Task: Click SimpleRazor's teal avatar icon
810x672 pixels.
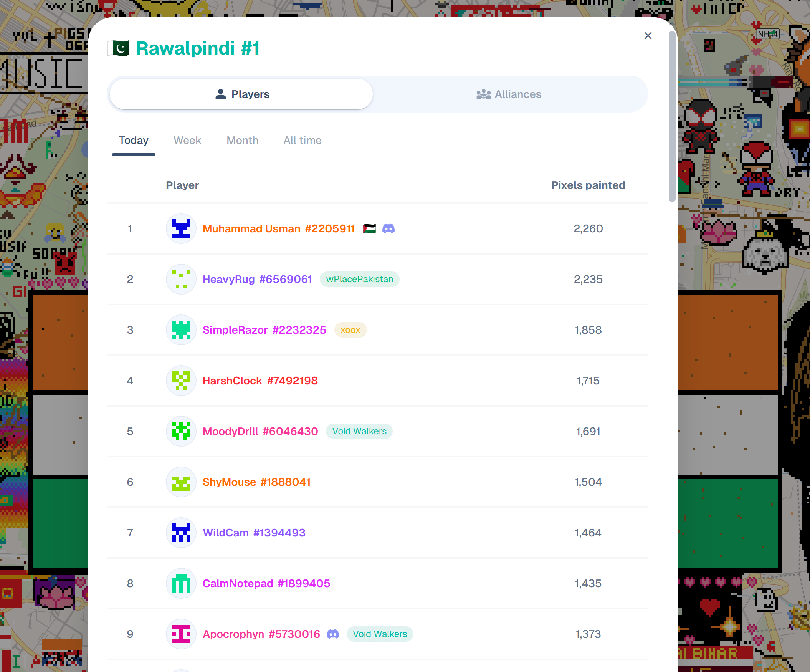Action: click(181, 330)
